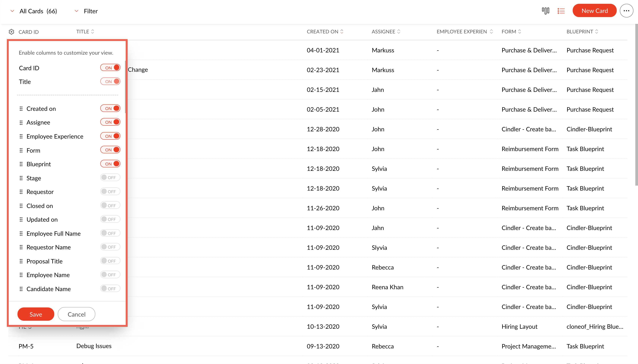Switch to the Kanban board view icon
Screen dimensions: 638x364
point(546,11)
